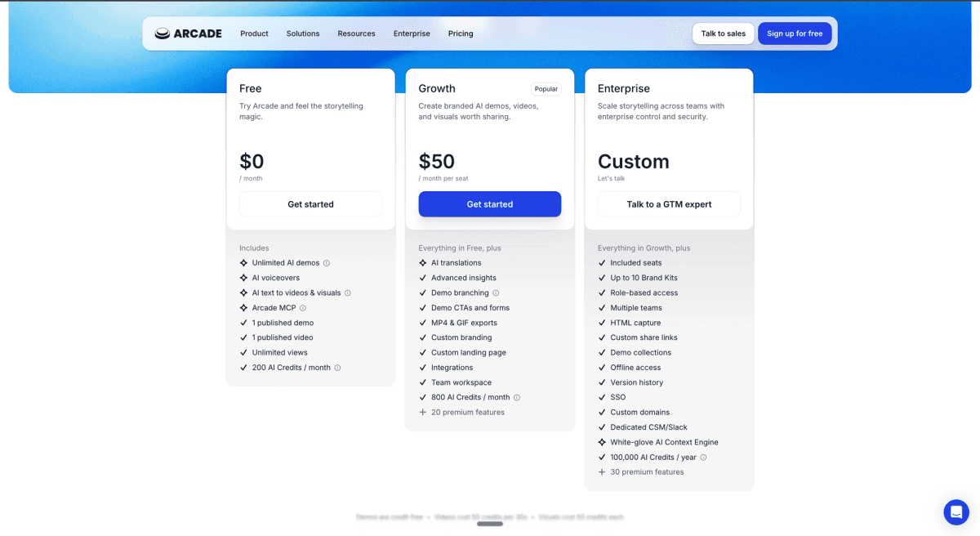
Task: Open info icon beside Demo branching
Action: 496,293
